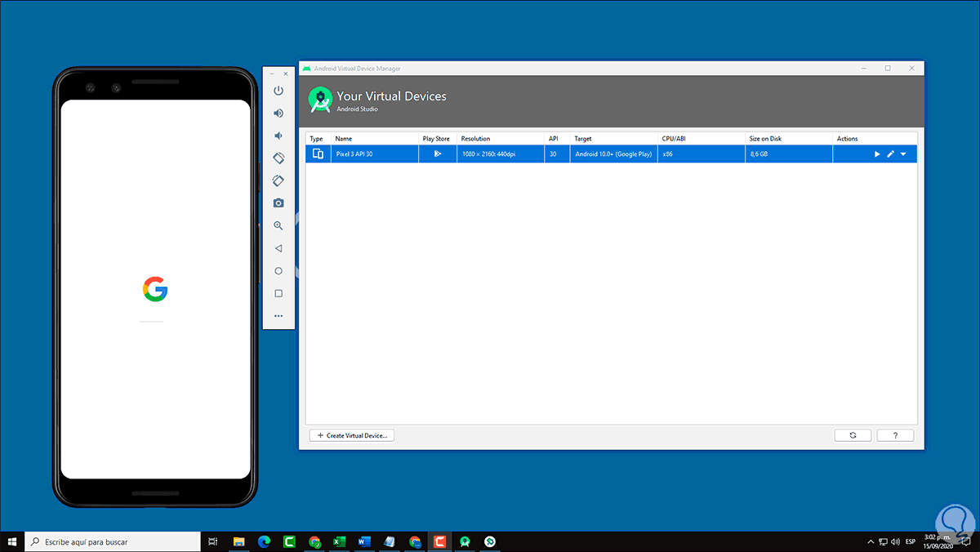Viewport: 980px width, 552px height.
Task: Click the red Camtasia recorder taskbar icon
Action: coord(440,541)
